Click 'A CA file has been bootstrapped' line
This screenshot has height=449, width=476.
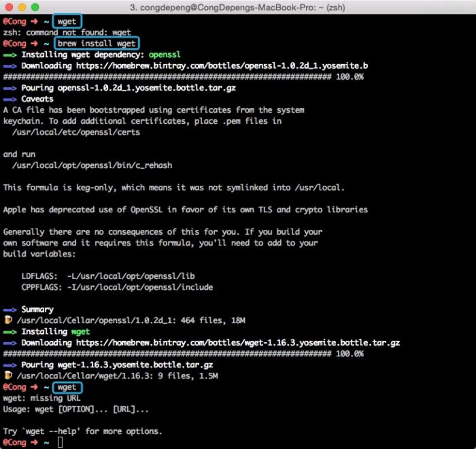[x=154, y=110]
